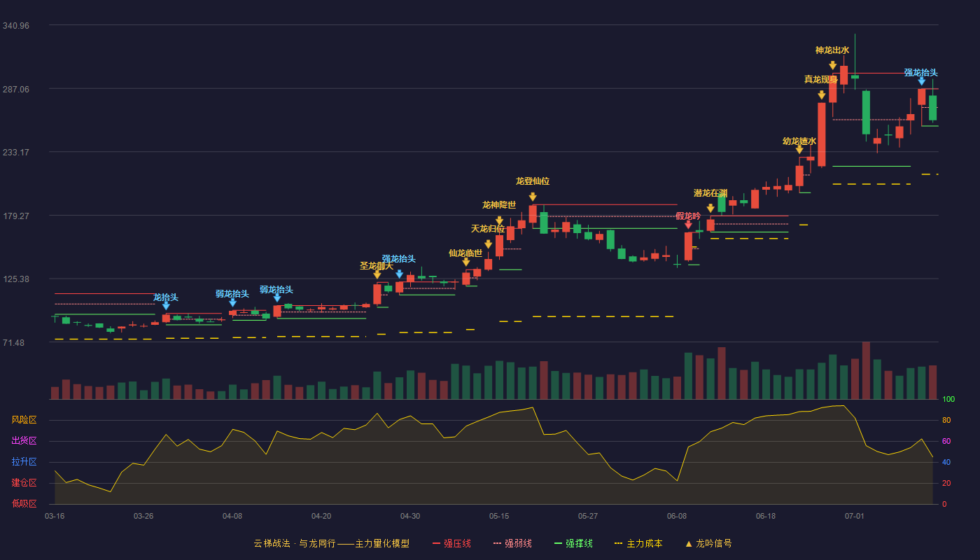
Task: Click the 弱龙抬头 arrow above date 04-08
Action: (x=232, y=302)
